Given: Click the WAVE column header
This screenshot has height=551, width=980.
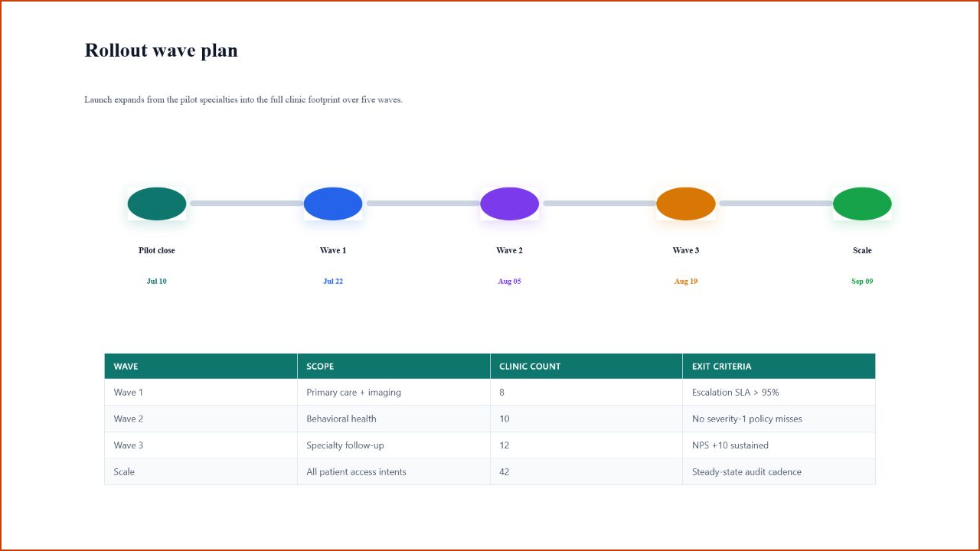Looking at the screenshot, I should [201, 366].
